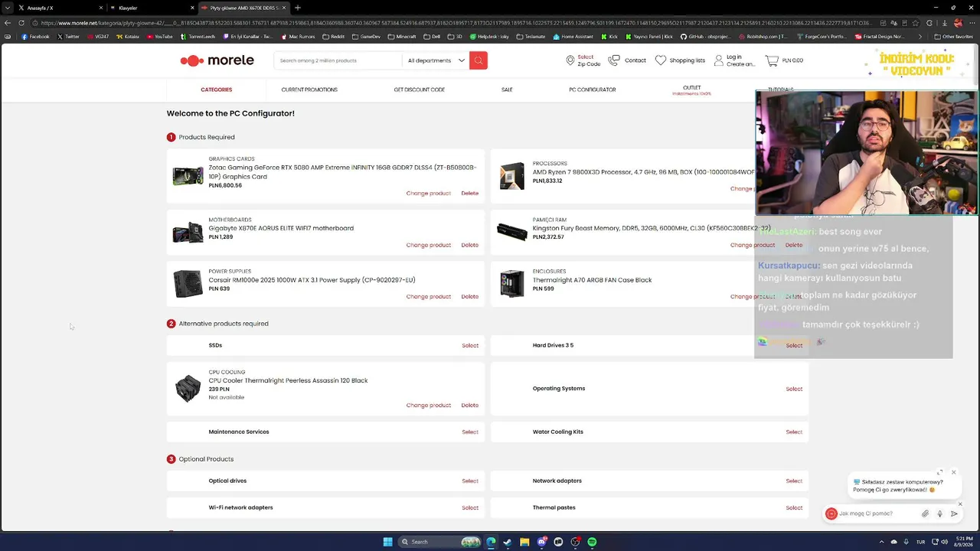Delete the Thermalright Peerless Assassin cooler

point(470,405)
